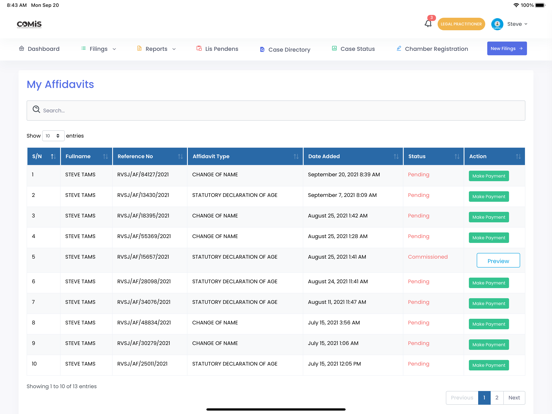The width and height of the screenshot is (552, 414).
Task: Open the notifications bell icon
Action: 428,24
